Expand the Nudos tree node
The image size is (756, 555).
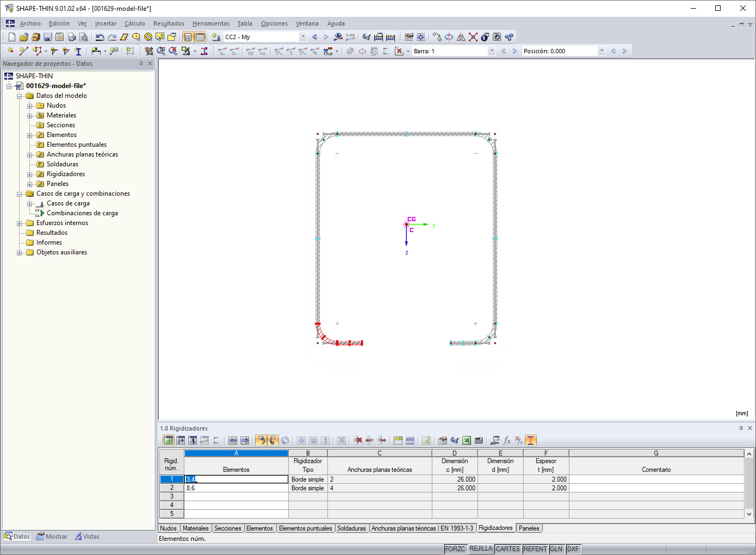[x=30, y=106]
